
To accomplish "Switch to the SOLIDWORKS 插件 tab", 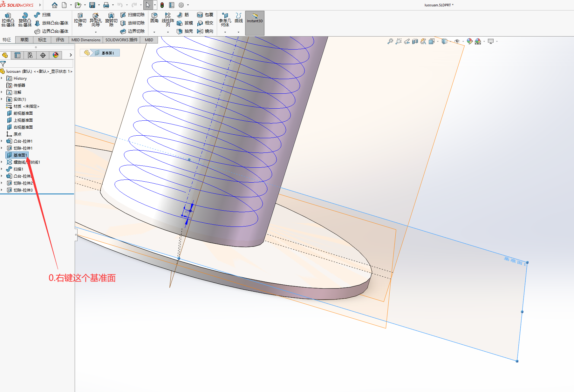I will (121, 40).
